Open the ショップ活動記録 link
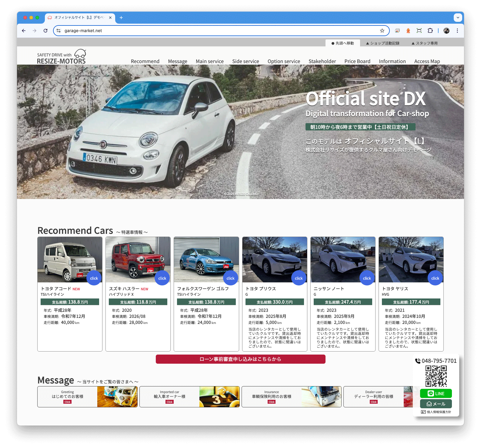The width and height of the screenshot is (481, 448). (383, 43)
